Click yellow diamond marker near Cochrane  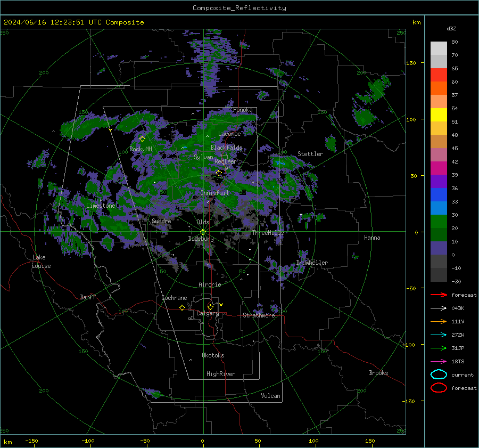(x=183, y=307)
